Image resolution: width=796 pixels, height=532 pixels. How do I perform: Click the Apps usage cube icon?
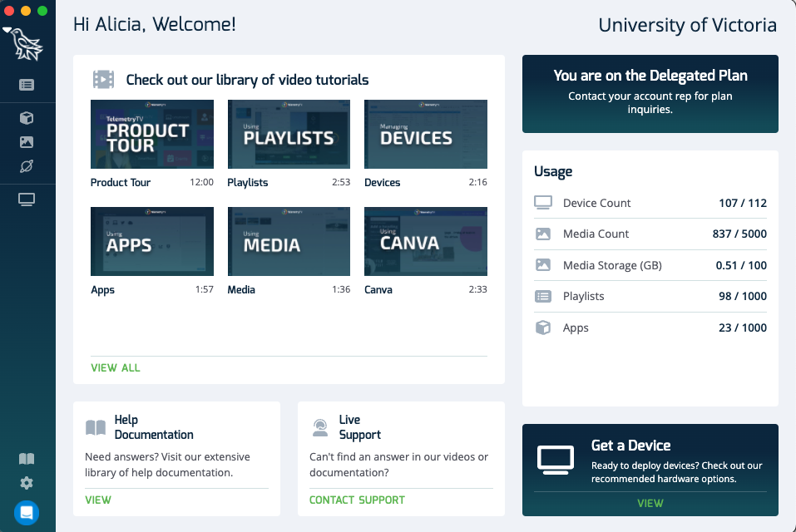point(543,328)
